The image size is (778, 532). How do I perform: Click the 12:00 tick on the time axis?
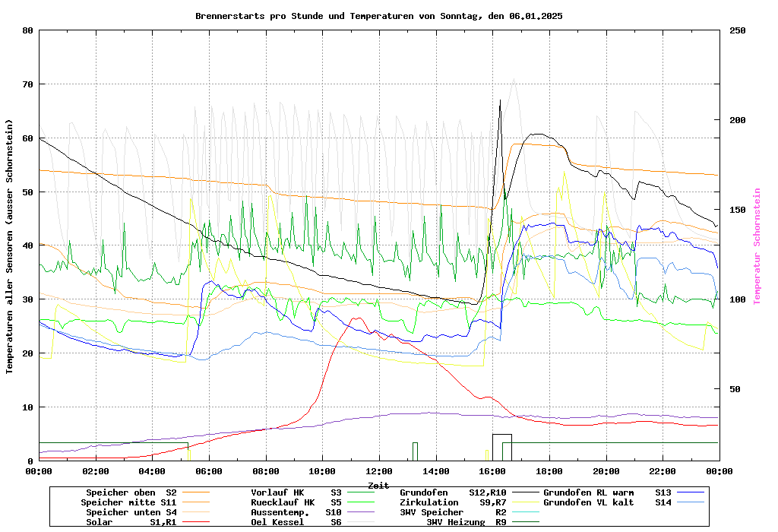coord(379,471)
